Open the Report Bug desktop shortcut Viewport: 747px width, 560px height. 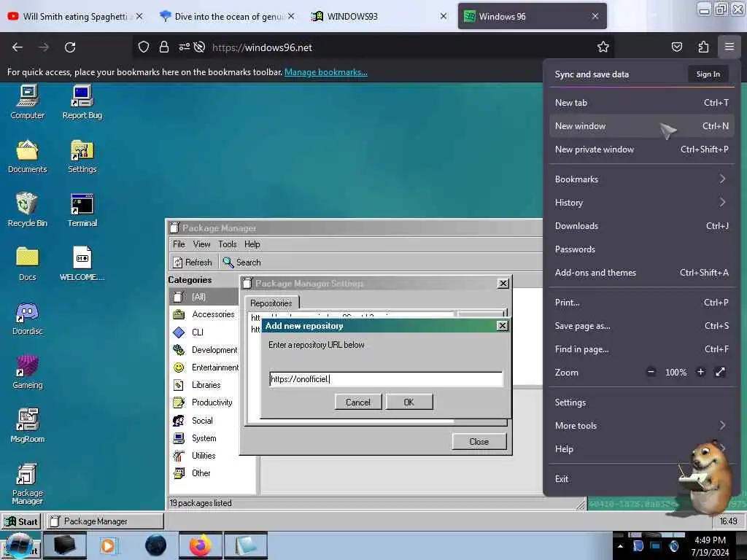(82, 101)
